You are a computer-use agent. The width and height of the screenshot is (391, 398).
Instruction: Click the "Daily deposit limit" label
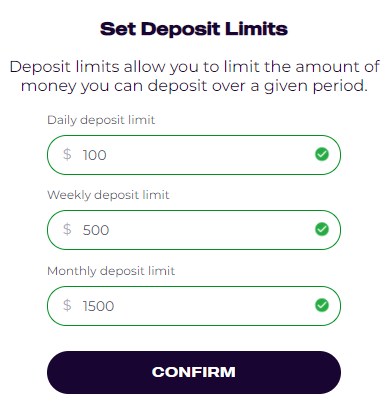(x=101, y=120)
